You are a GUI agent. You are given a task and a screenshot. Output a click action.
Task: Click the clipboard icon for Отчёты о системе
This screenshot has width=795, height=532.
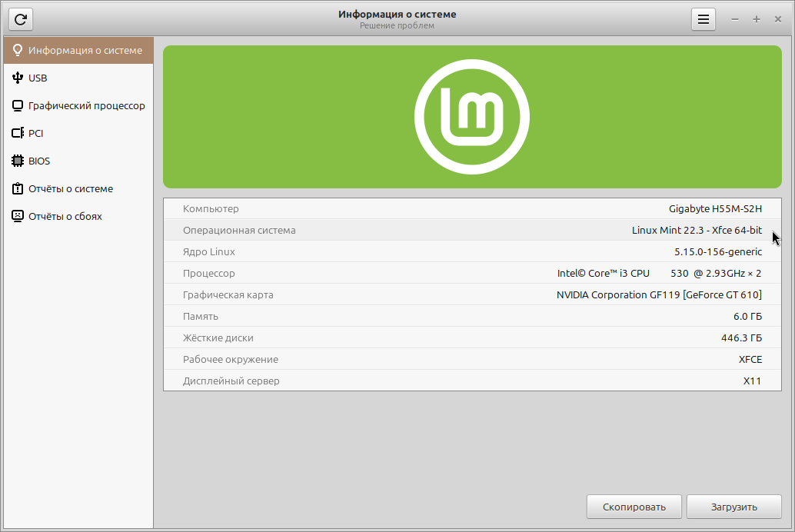(x=17, y=188)
